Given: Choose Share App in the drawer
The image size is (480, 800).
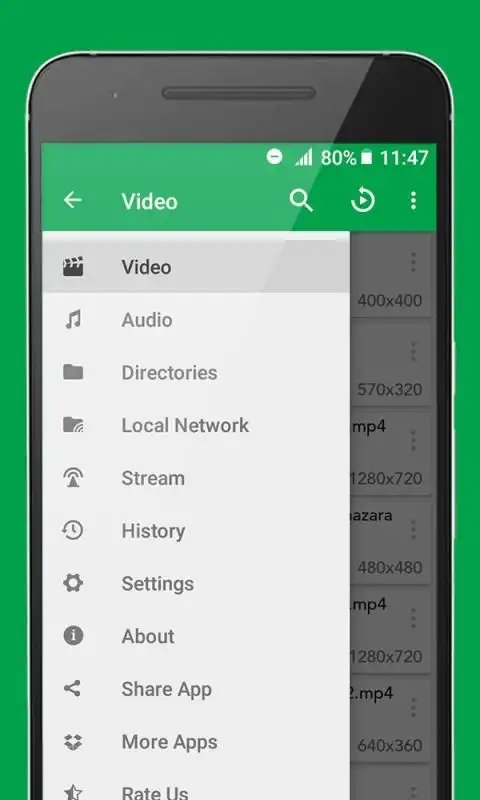Looking at the screenshot, I should 196,688.
